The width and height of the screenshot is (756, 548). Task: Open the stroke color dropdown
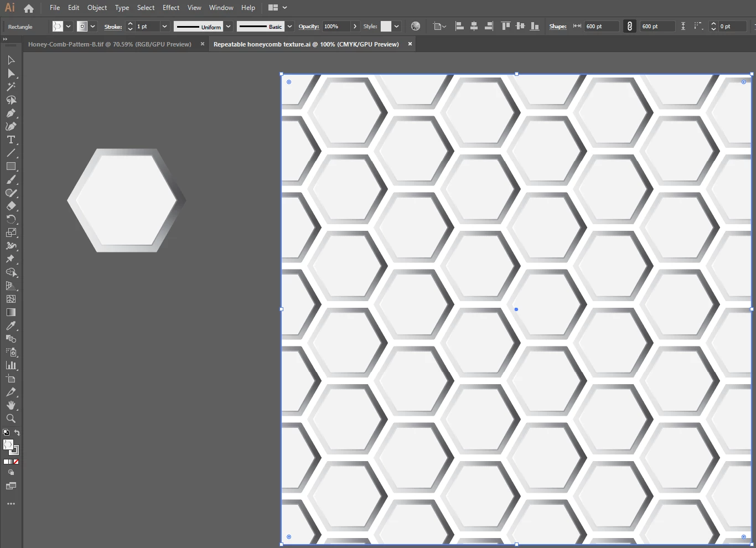pos(93,26)
